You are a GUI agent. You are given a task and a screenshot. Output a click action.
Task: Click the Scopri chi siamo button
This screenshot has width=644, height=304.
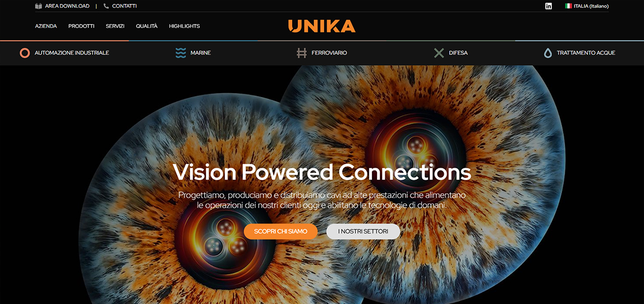coord(280,231)
